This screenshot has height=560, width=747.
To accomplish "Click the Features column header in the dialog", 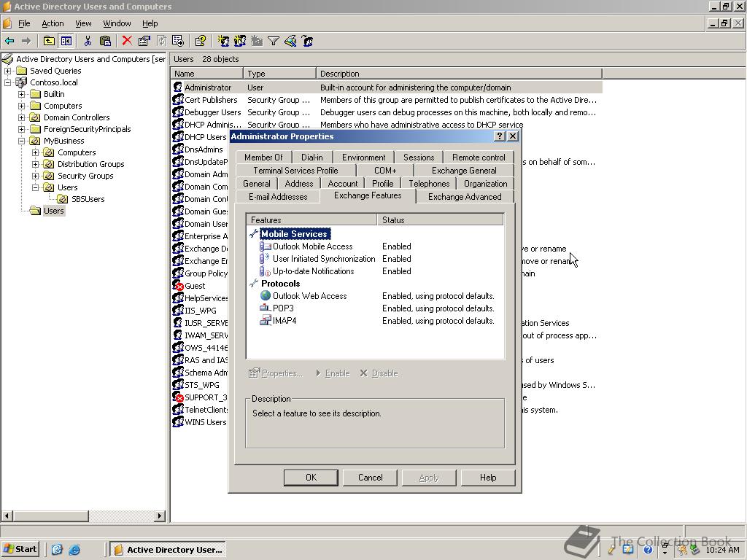I will [x=311, y=220].
